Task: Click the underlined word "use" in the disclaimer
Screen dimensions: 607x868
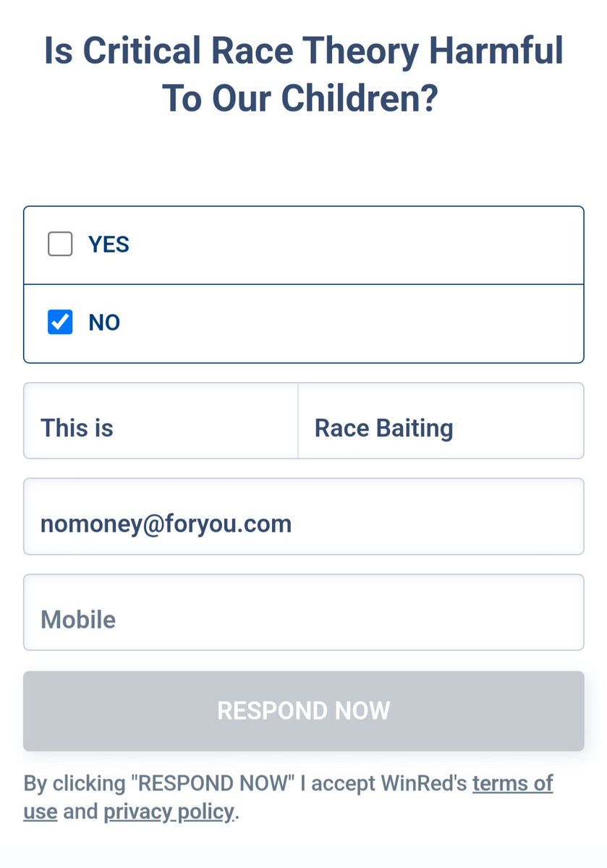Action: [41, 812]
